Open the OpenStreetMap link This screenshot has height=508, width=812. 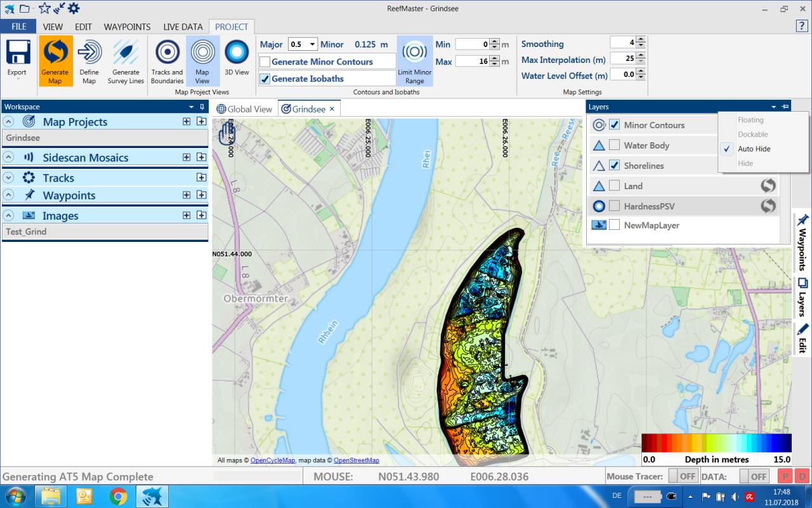coord(356,460)
